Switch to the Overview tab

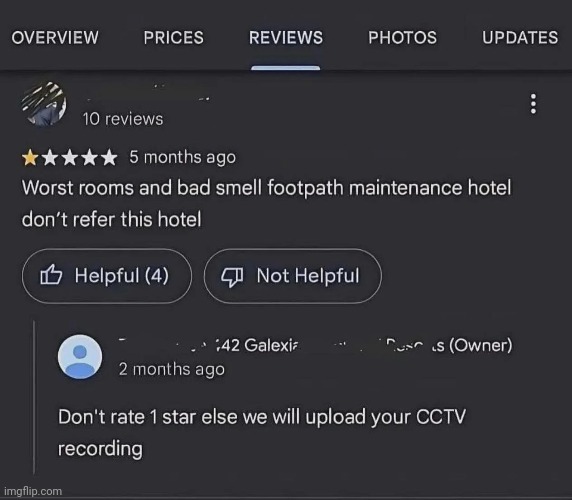point(55,38)
